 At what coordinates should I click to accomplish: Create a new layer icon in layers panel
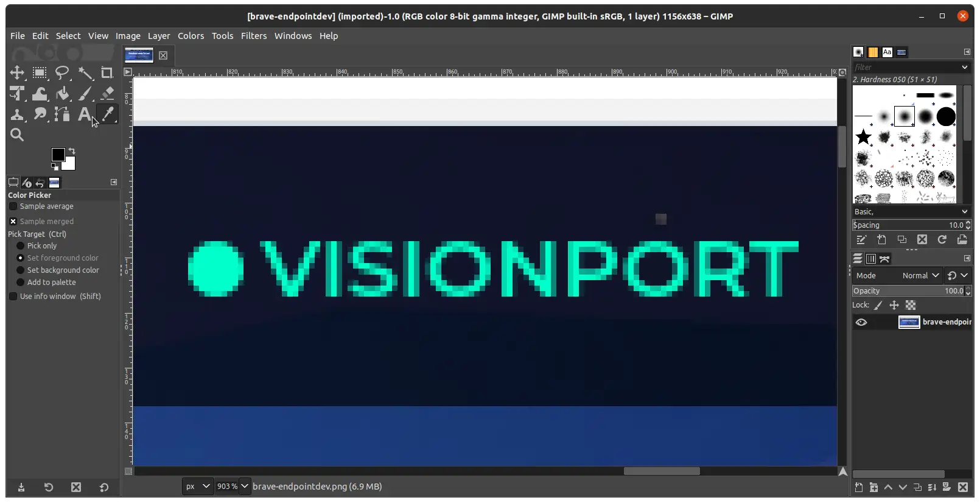859,487
